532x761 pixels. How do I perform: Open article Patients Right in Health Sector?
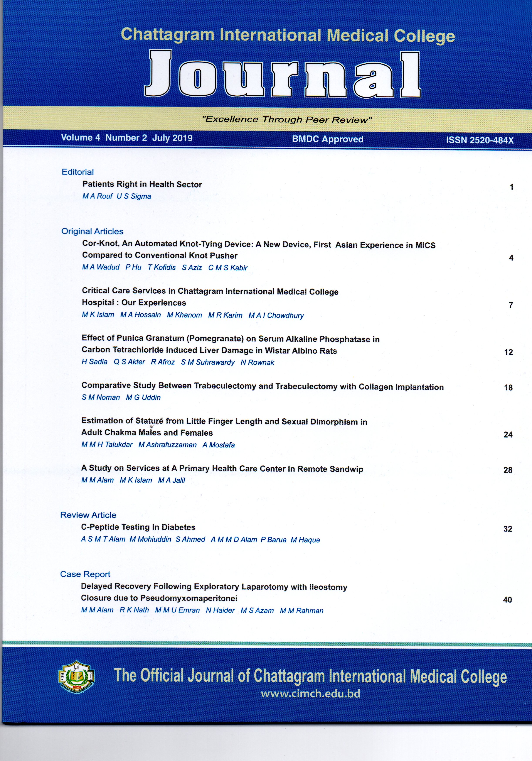coord(142,184)
